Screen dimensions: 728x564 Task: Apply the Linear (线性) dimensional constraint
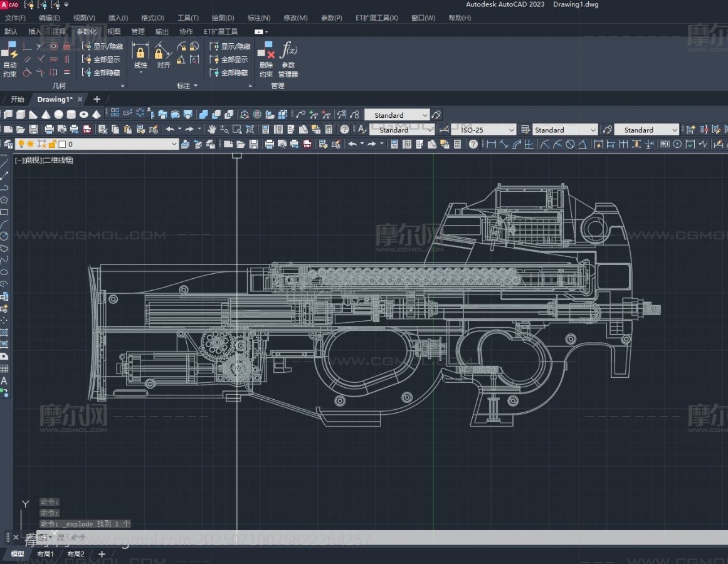pos(140,56)
